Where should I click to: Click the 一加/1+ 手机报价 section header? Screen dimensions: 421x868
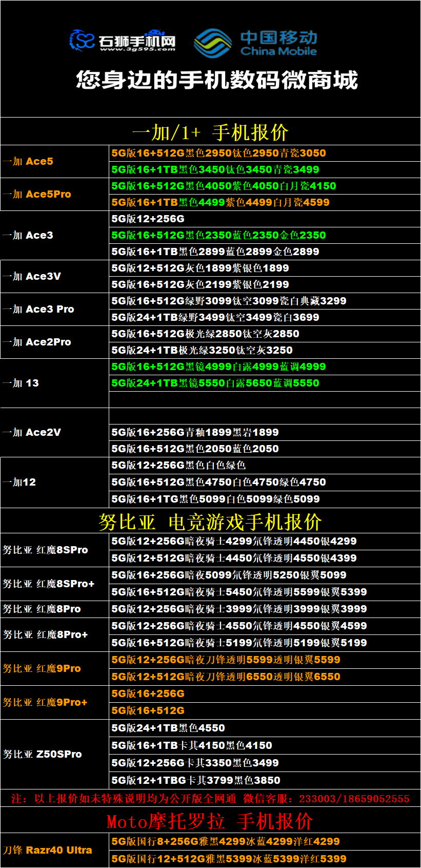coord(210,132)
